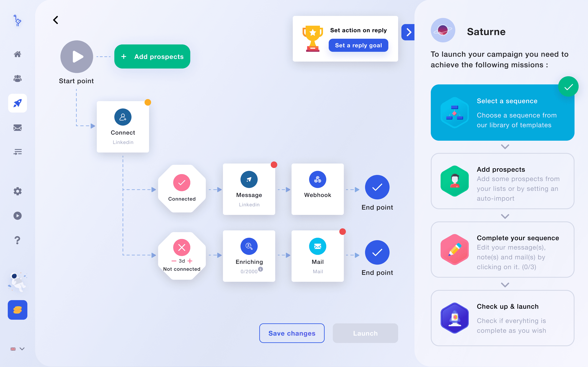588x367 pixels.
Task: Click the settings gear sidebar icon
Action: pyautogui.click(x=17, y=191)
